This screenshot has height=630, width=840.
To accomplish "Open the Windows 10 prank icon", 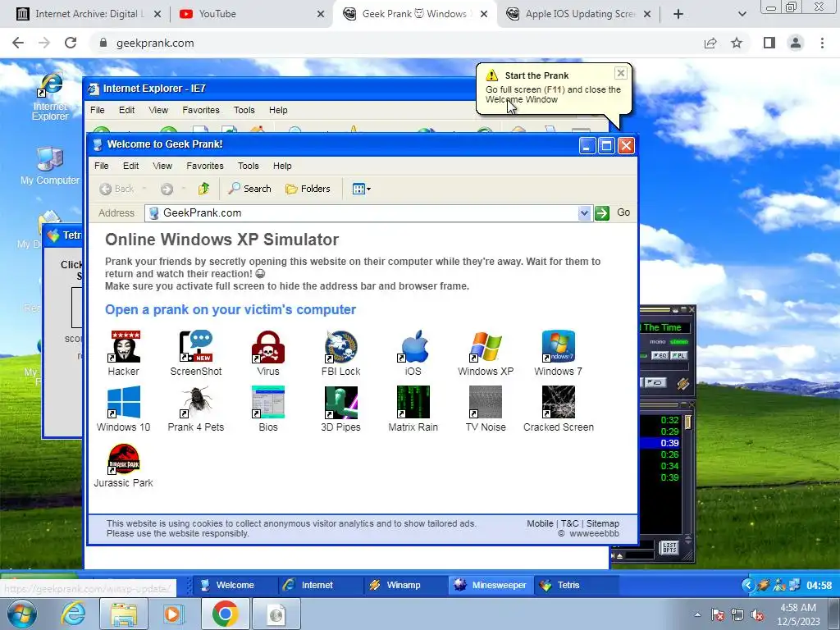I will coord(124,409).
